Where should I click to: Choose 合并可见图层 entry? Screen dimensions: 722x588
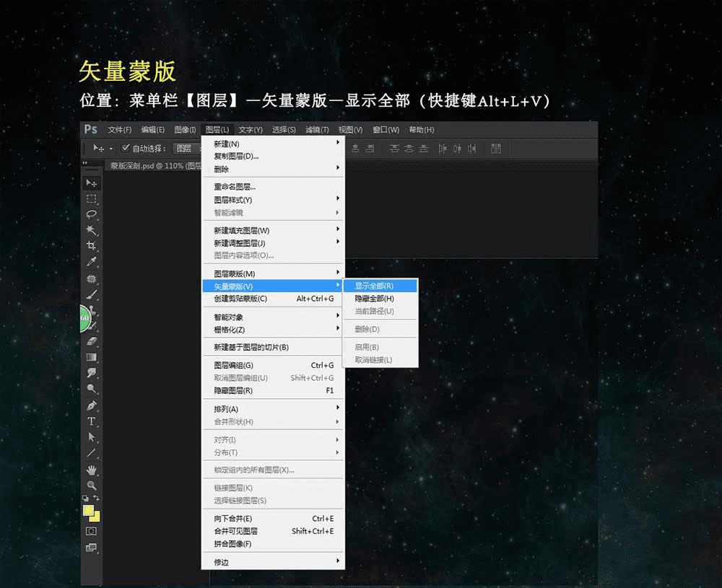tap(273, 531)
